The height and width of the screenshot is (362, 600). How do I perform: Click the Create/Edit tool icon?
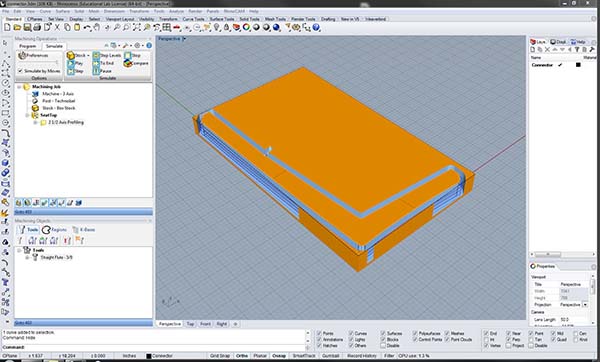pos(21,240)
